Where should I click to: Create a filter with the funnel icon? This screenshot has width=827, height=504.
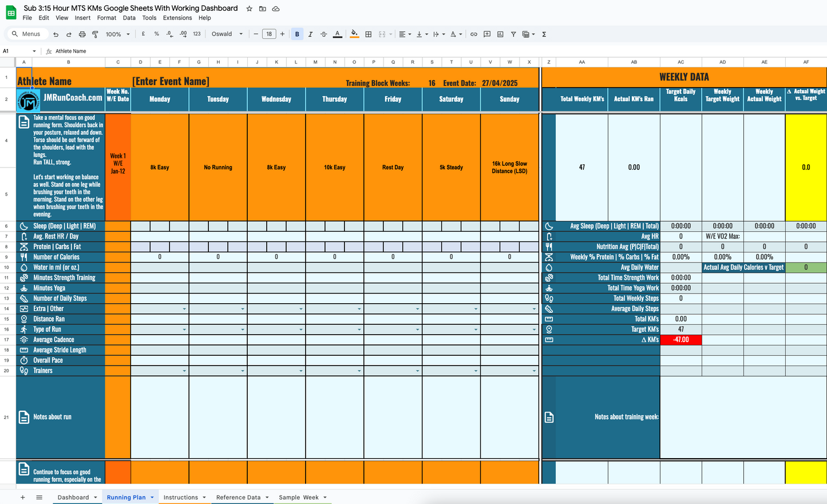(x=513, y=34)
